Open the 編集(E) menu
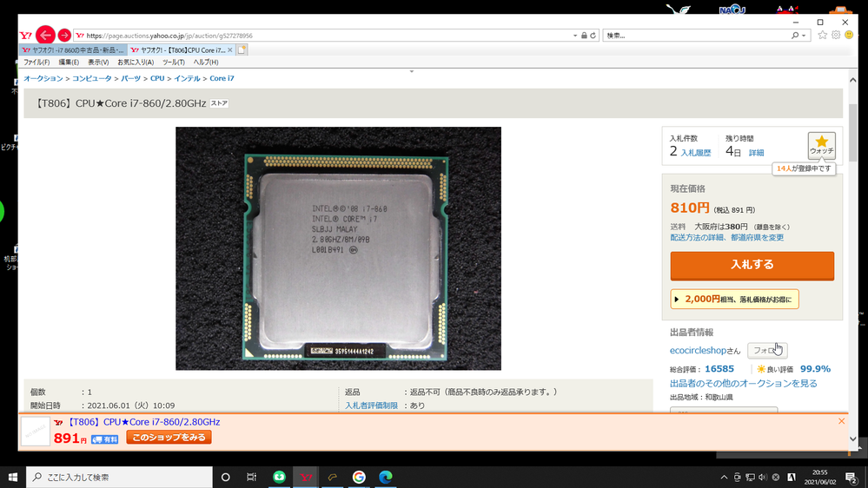 69,62
